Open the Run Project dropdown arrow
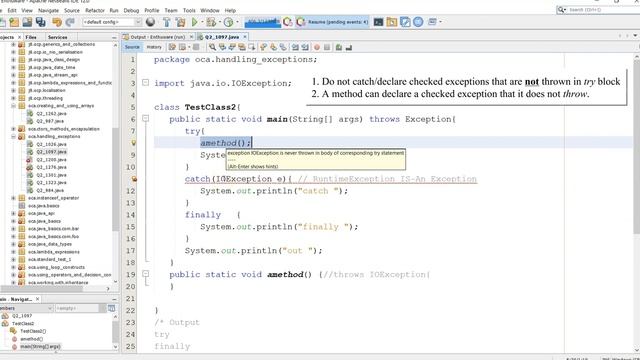This screenshot has height=360, width=640. click(x=202, y=22)
